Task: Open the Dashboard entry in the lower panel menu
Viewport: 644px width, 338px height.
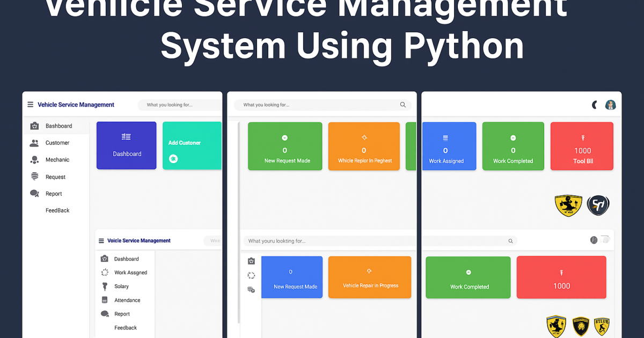Action: click(126, 259)
